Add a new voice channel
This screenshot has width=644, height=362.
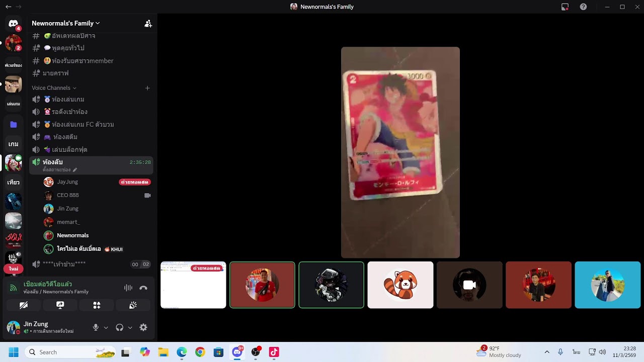147,88
